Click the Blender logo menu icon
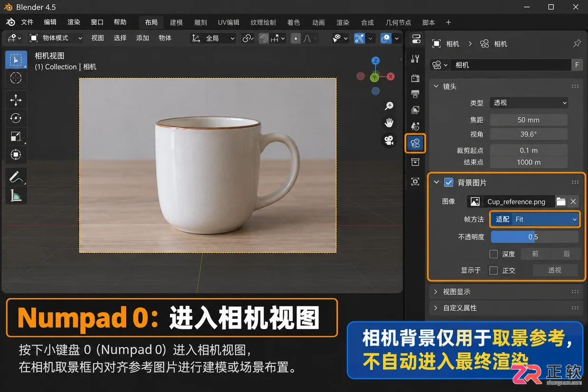 10,22
